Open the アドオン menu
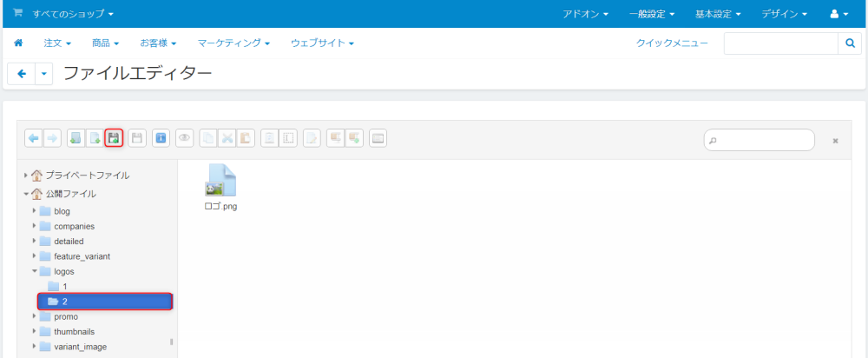This screenshot has height=358, width=868. 586,14
